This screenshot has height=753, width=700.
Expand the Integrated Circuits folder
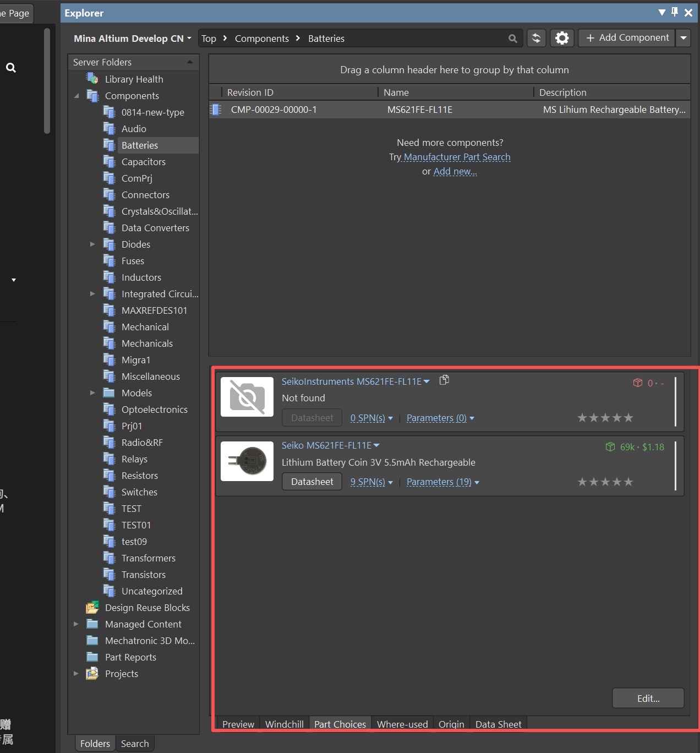(x=92, y=293)
